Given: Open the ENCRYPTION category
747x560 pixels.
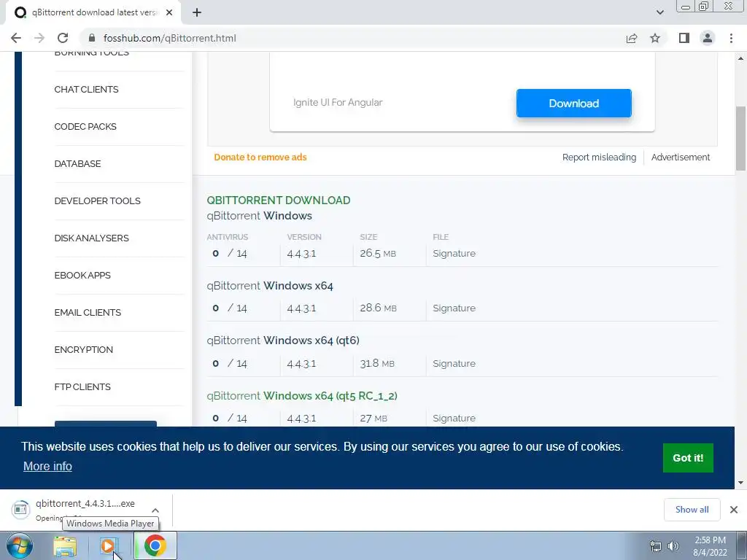Looking at the screenshot, I should pos(83,349).
